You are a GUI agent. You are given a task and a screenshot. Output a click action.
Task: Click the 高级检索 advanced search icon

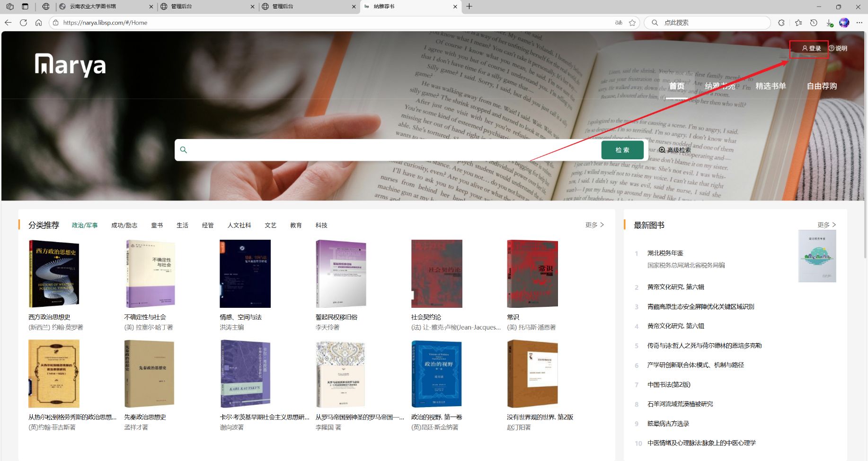point(662,150)
